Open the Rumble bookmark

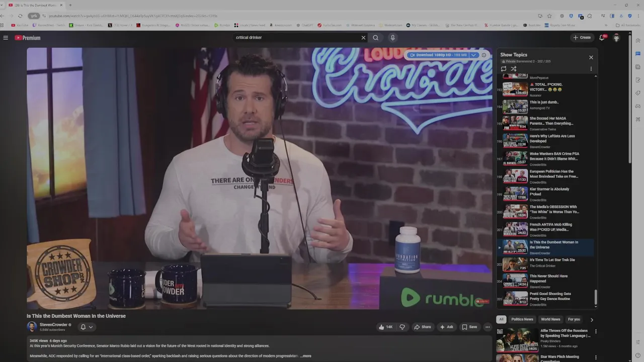tap(222, 25)
